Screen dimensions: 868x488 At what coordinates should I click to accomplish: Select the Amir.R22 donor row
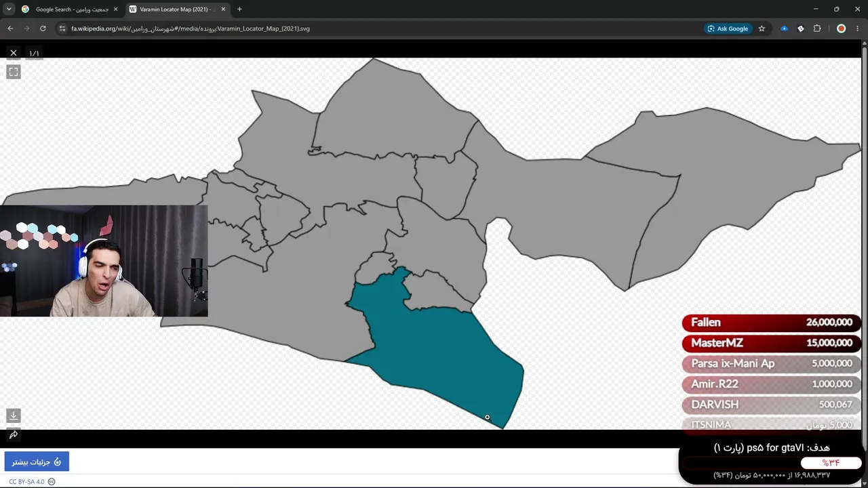click(x=771, y=384)
